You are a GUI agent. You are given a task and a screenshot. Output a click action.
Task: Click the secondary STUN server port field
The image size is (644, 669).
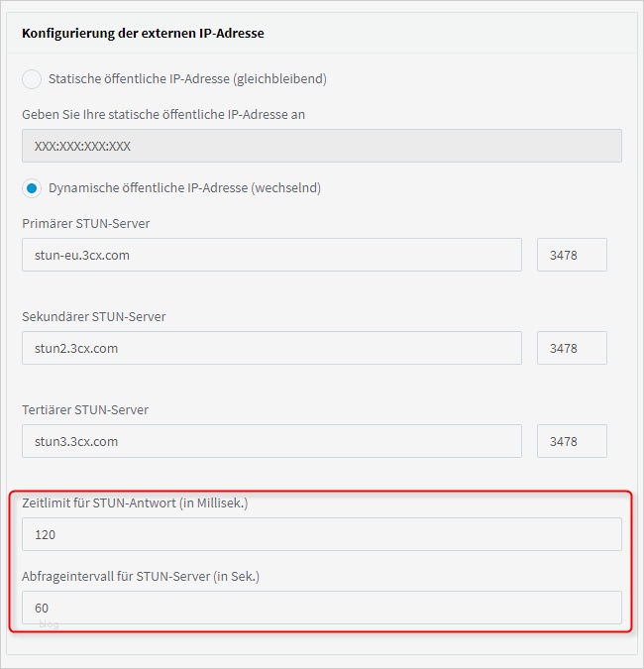point(572,348)
